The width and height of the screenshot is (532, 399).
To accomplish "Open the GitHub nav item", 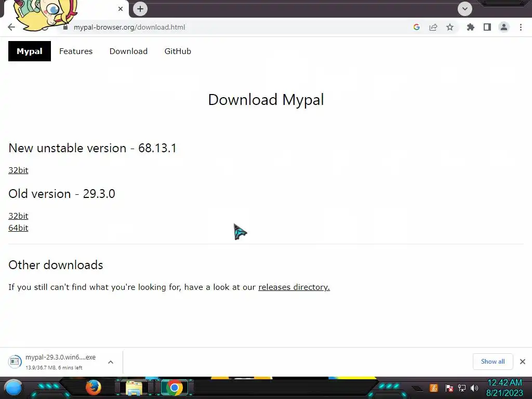I will click(x=178, y=51).
